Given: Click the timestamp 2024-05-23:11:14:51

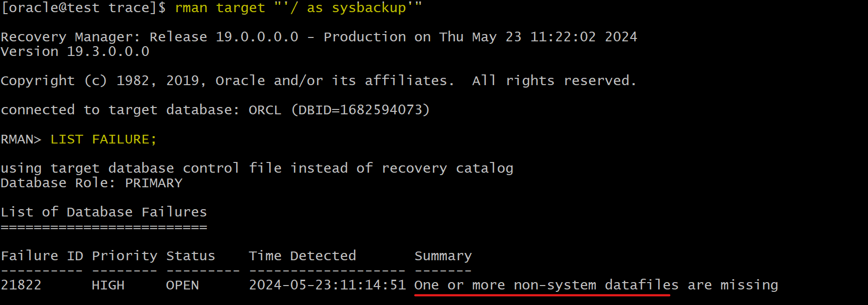Looking at the screenshot, I should pyautogui.click(x=327, y=285).
